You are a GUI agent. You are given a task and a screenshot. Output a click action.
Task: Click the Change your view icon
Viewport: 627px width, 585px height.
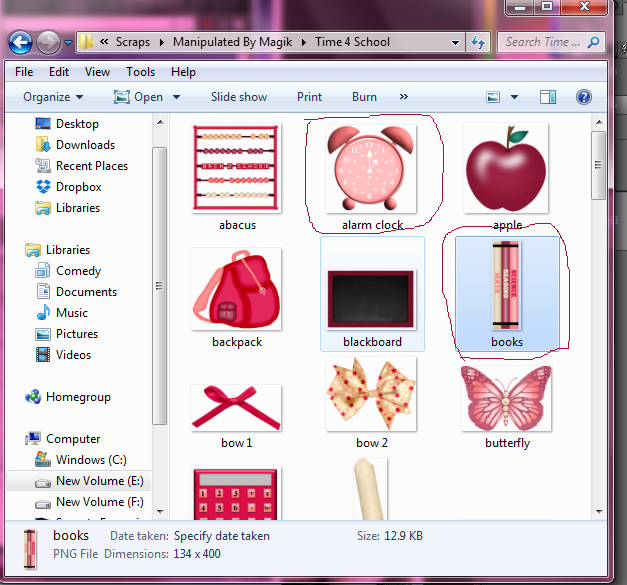[493, 97]
